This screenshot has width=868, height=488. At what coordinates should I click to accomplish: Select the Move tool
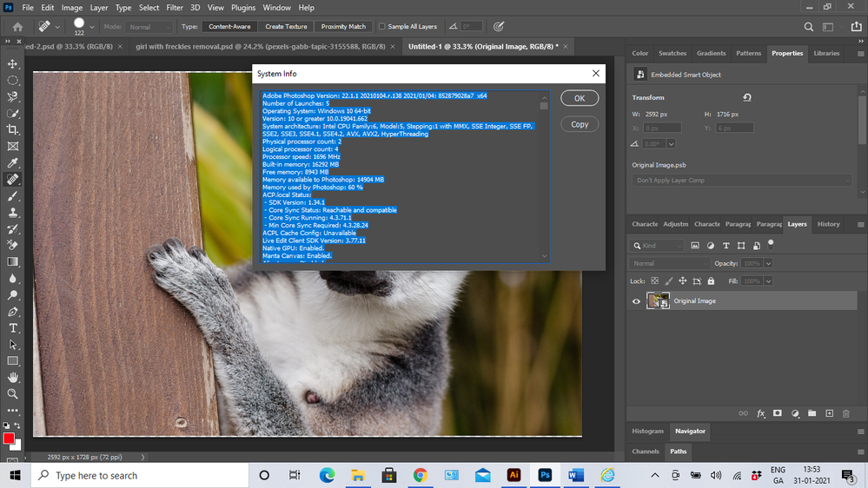(x=13, y=64)
